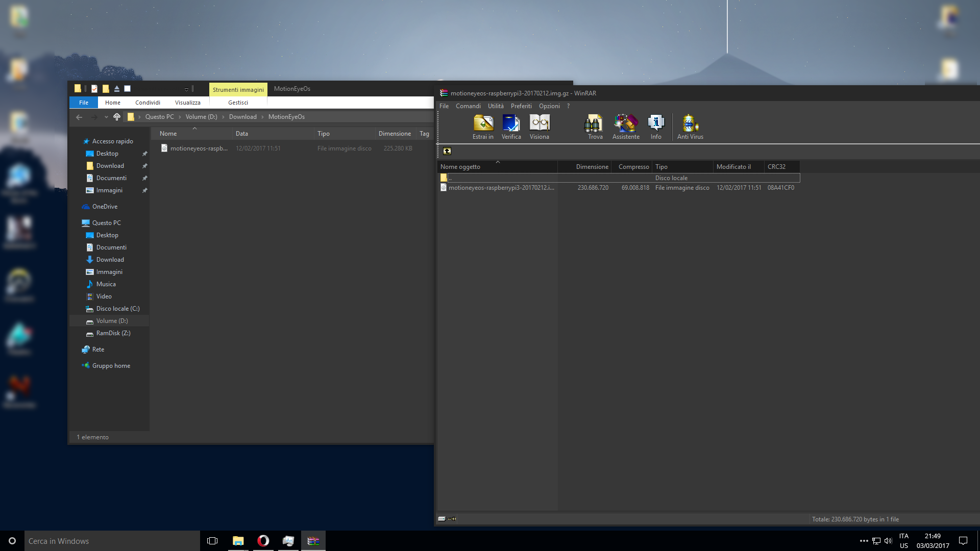Click the WinRAR taskbar icon

point(313,541)
